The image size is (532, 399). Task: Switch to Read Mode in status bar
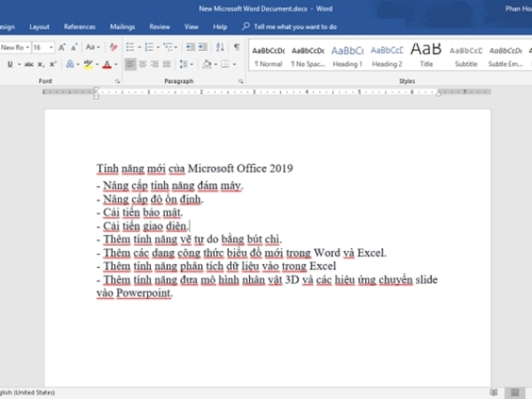493,392
